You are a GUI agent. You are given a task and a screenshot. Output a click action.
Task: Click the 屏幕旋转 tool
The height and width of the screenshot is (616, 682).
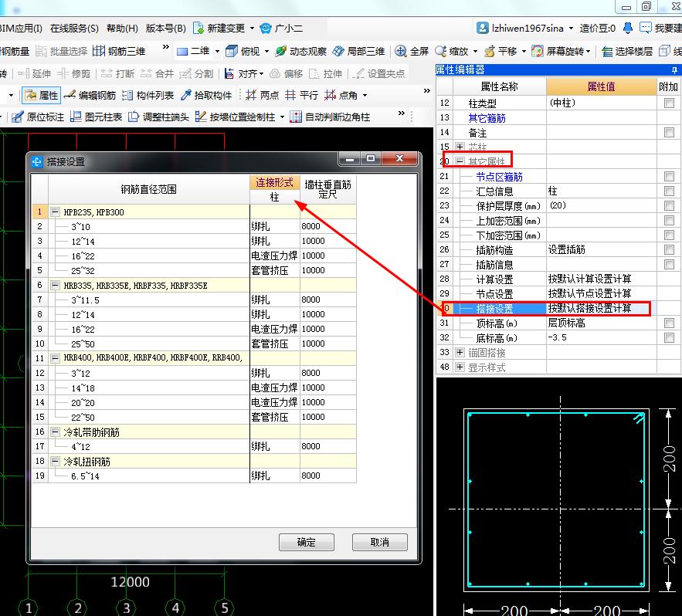[561, 51]
